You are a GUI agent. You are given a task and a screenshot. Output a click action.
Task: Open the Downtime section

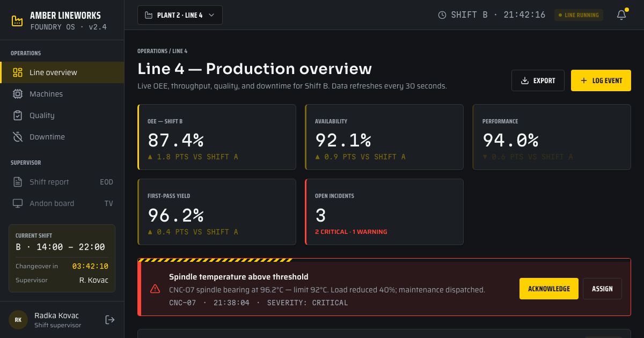pyautogui.click(x=62, y=137)
